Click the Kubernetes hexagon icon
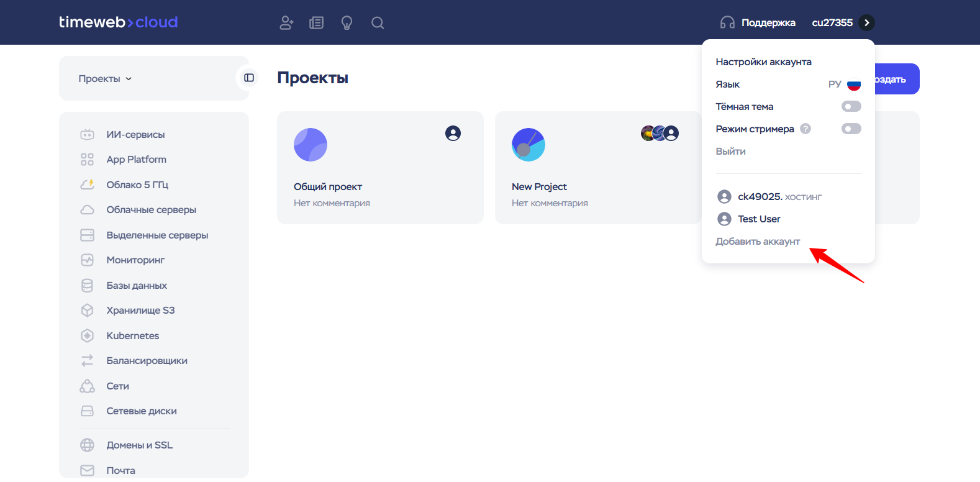 (88, 335)
